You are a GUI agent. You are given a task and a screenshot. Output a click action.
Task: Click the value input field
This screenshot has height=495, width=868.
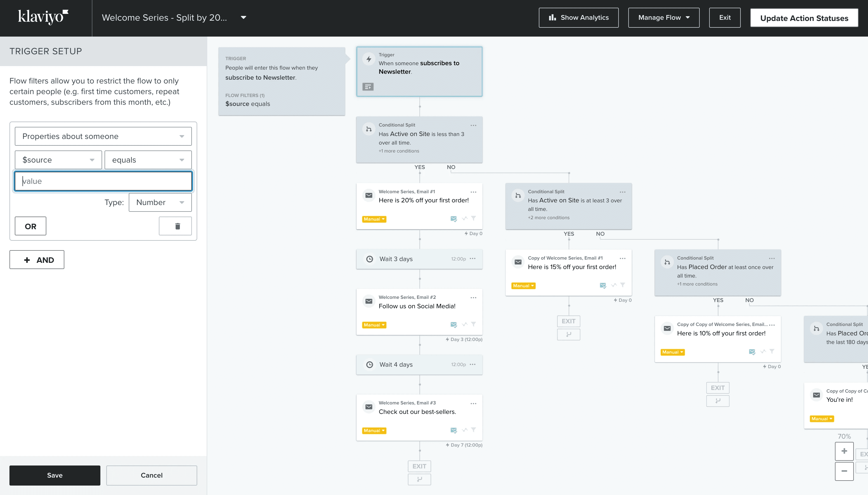point(103,181)
